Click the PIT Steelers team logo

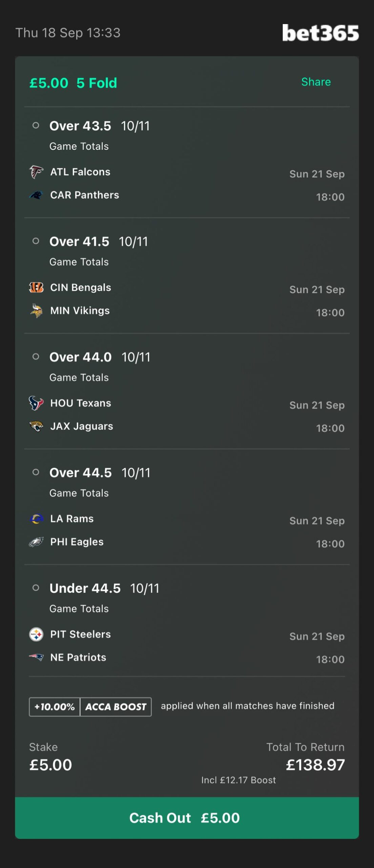coord(36,634)
